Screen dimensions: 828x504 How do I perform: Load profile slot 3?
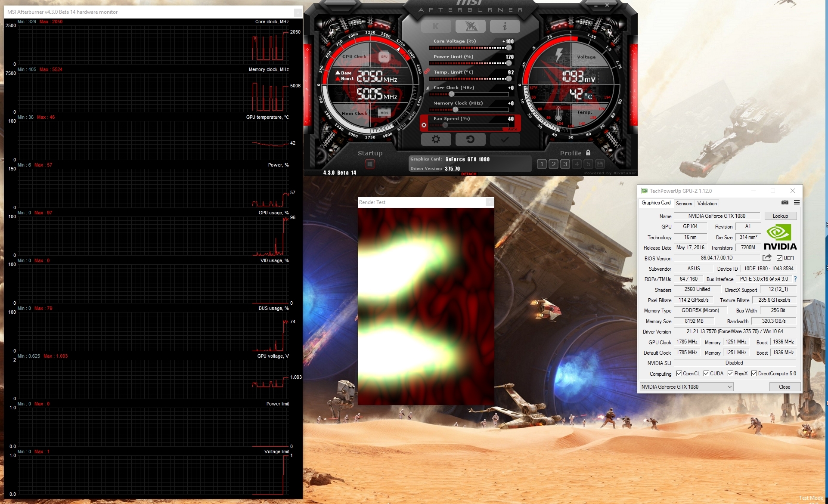(565, 164)
